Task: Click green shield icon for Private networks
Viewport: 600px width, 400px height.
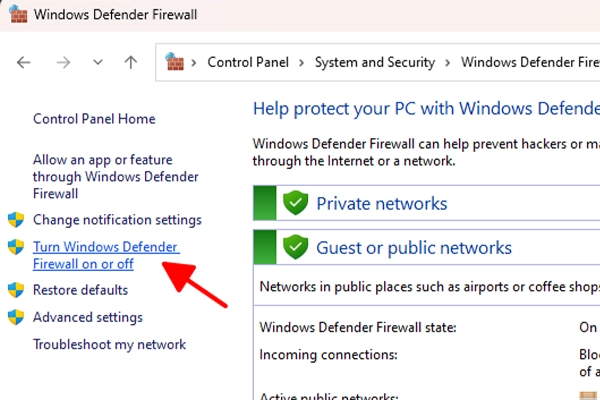Action: click(x=295, y=203)
